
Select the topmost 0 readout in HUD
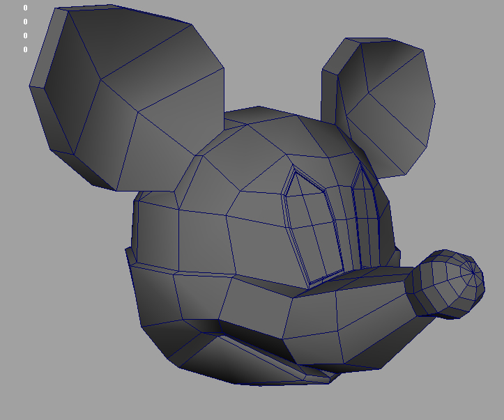click(x=25, y=8)
